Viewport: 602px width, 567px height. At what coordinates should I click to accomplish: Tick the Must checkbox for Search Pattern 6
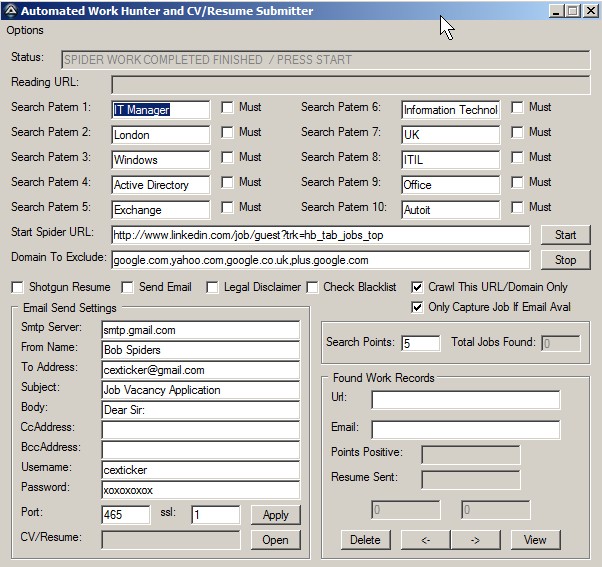click(x=518, y=107)
